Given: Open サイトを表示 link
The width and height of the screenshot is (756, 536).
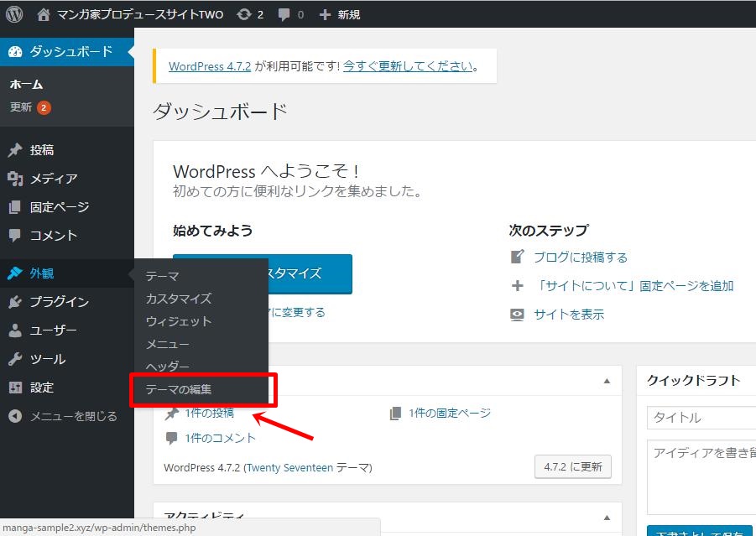Looking at the screenshot, I should click(569, 315).
